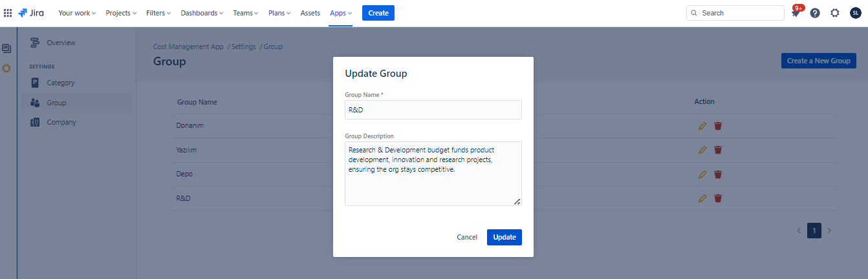Click the Group sidebar people icon
The height and width of the screenshot is (279, 868).
tap(36, 103)
